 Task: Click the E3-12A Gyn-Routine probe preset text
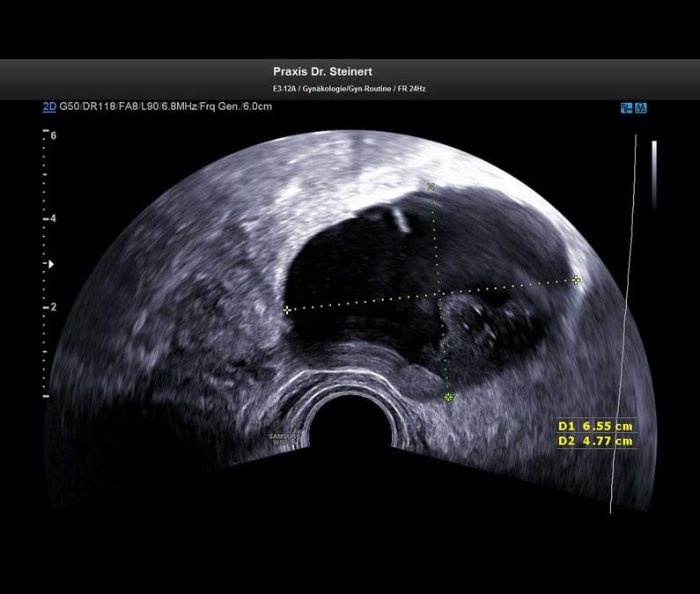click(350, 89)
